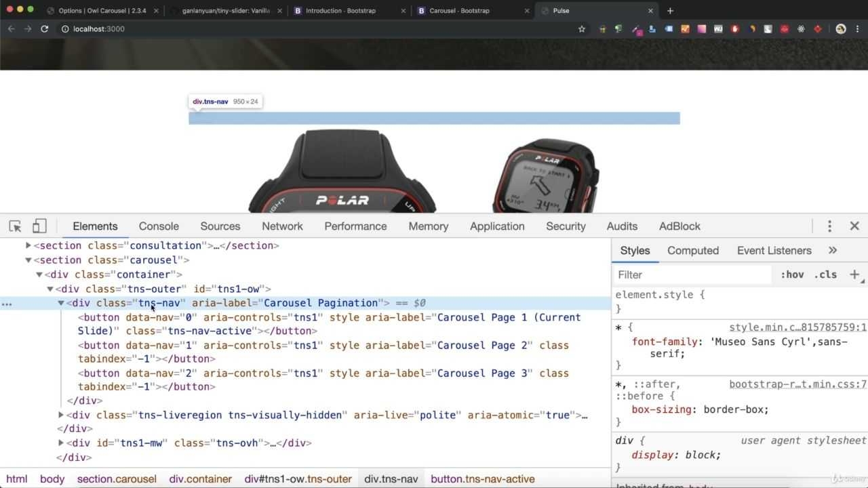The height and width of the screenshot is (488, 868).
Task: Collapse the tns-outer div node
Action: (50, 289)
